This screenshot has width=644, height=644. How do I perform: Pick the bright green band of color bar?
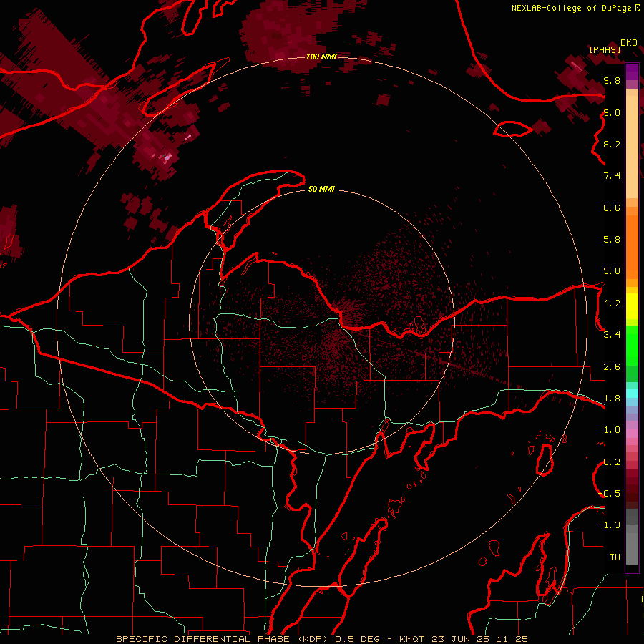pyautogui.click(x=632, y=346)
